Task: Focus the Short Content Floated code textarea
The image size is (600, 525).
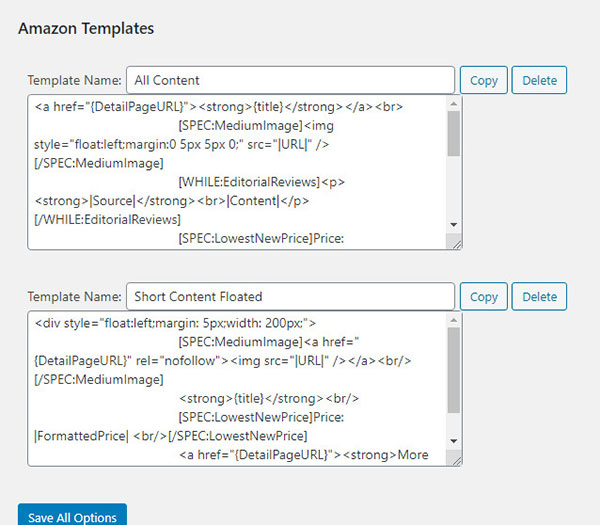Action: 236,388
